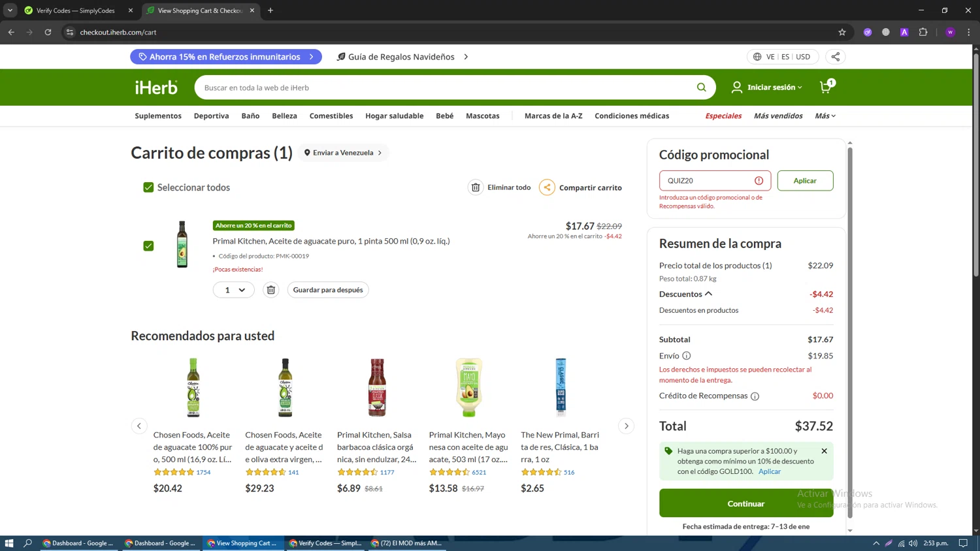This screenshot has height=551, width=980.
Task: Click the warning icon in promo code field
Action: 759,181
